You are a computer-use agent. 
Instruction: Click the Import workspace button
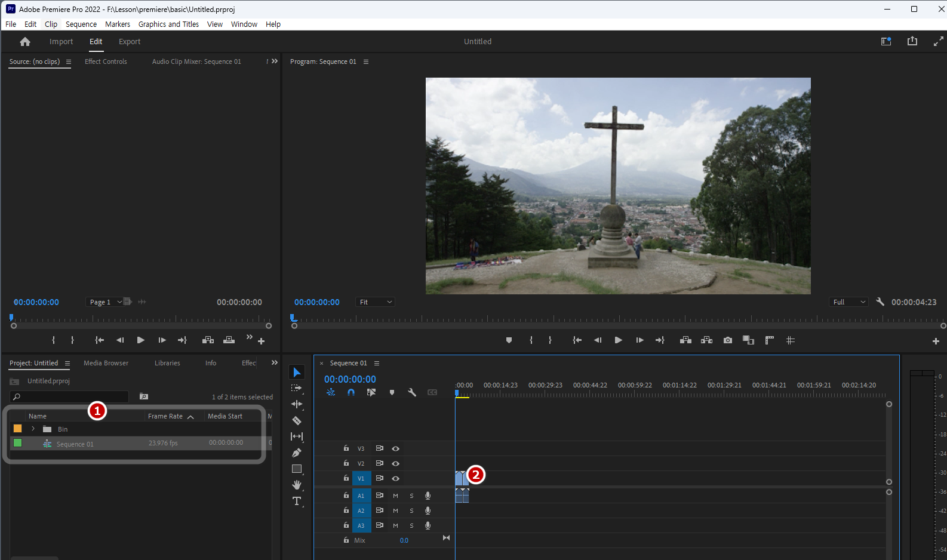[61, 42]
